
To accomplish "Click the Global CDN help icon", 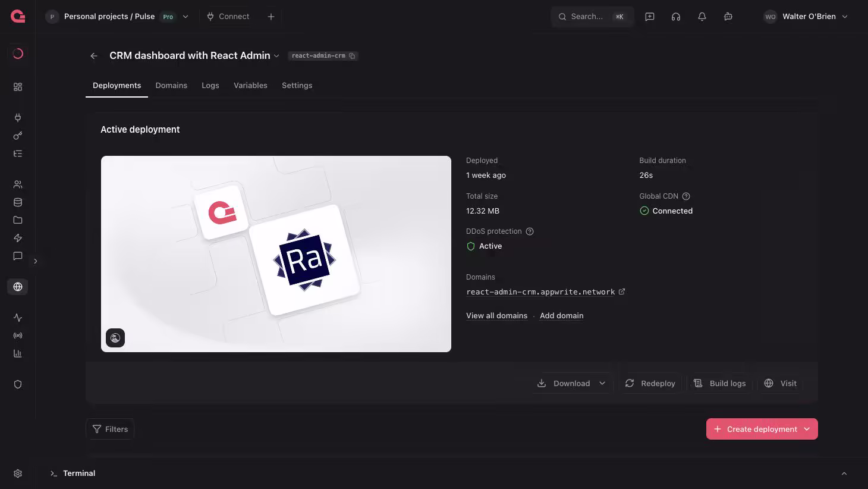I will pyautogui.click(x=686, y=196).
